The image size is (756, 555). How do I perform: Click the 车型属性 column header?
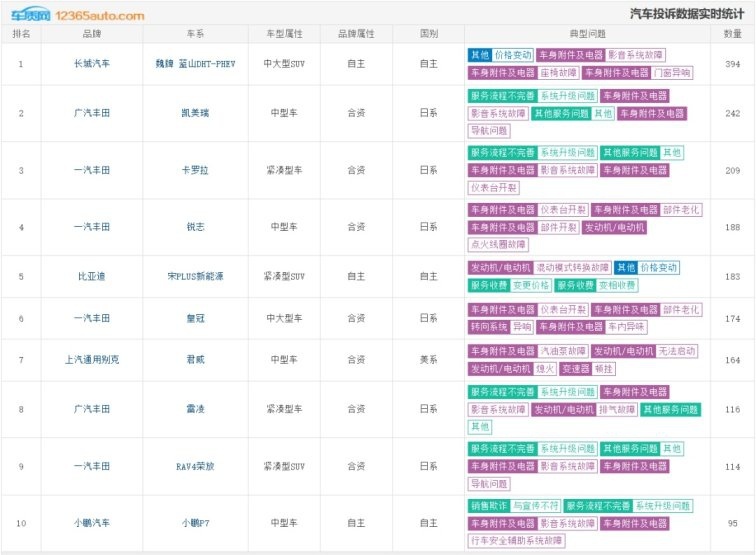284,34
